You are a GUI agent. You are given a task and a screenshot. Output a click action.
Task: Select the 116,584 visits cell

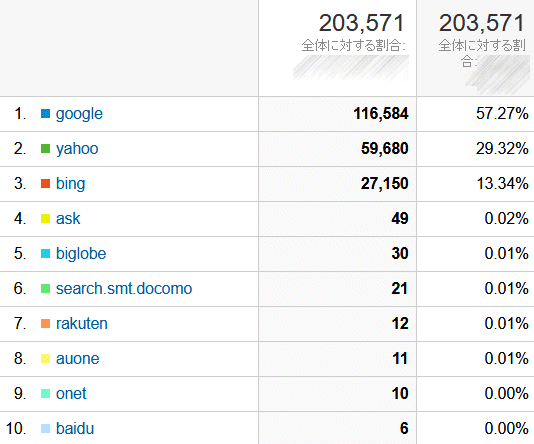(x=337, y=114)
